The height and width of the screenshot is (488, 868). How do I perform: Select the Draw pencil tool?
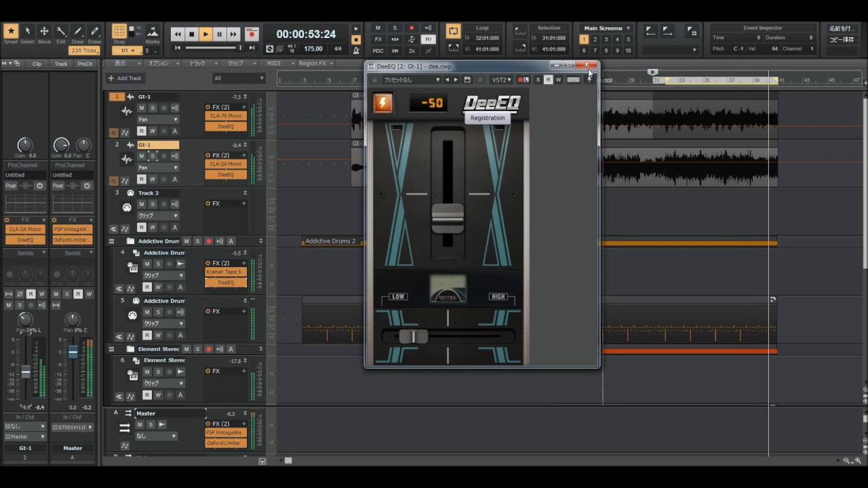[78, 32]
